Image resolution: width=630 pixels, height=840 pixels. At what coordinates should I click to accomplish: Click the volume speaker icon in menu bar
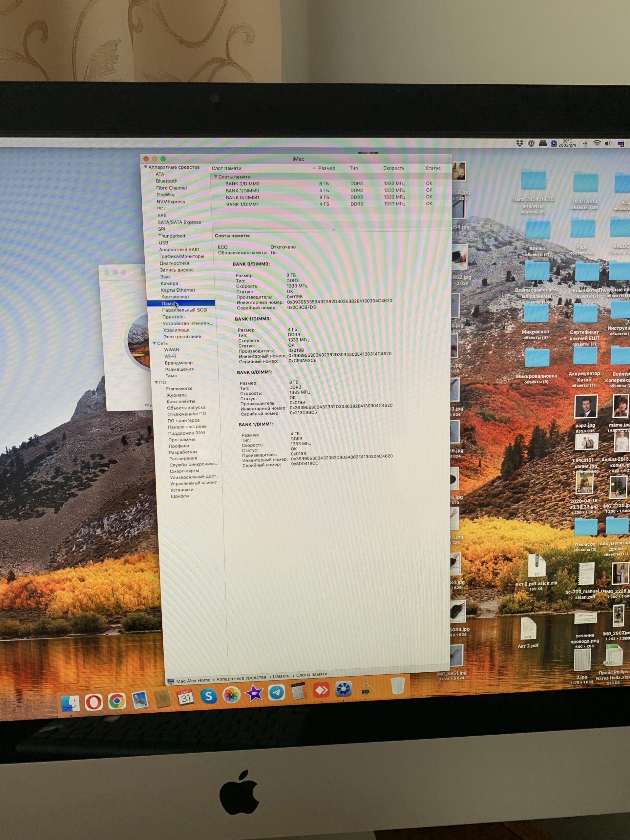coord(608,143)
